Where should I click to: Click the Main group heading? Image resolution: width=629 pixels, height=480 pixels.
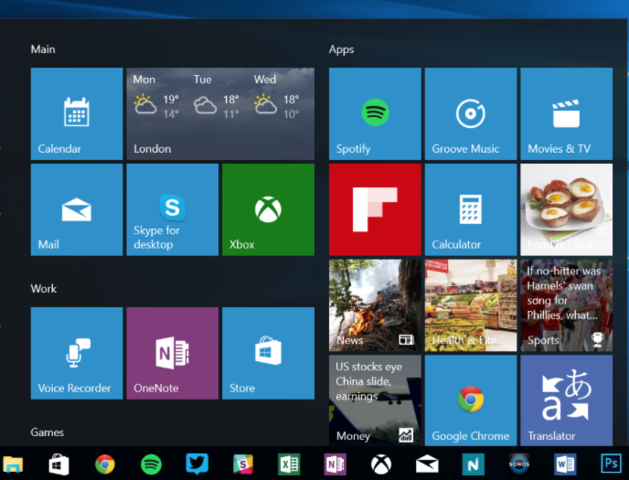point(43,49)
